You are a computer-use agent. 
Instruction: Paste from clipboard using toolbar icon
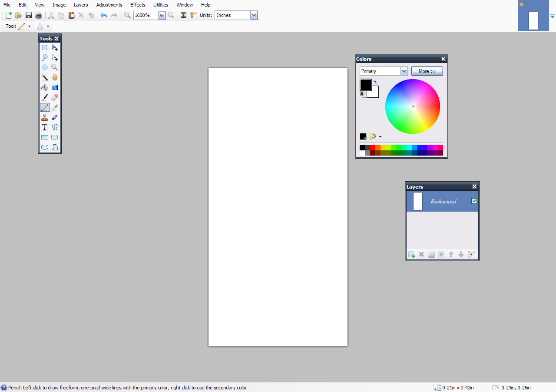pos(71,15)
